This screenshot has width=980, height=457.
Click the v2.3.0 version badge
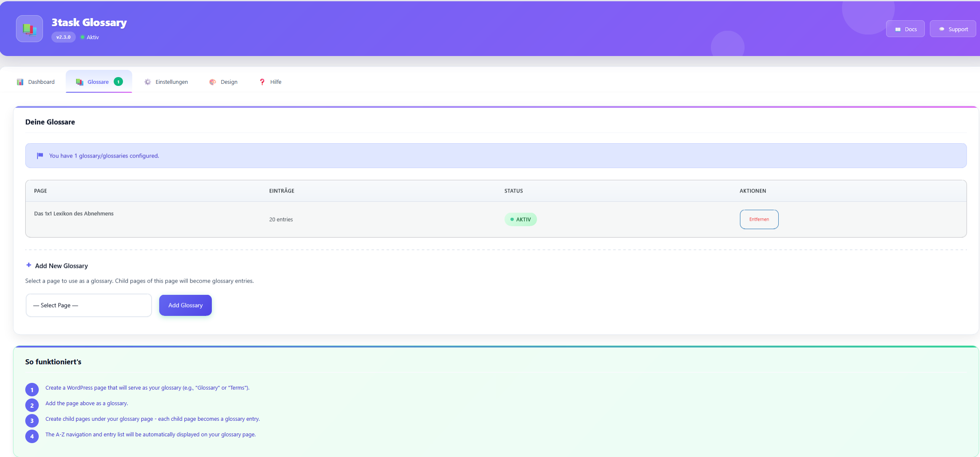[64, 37]
